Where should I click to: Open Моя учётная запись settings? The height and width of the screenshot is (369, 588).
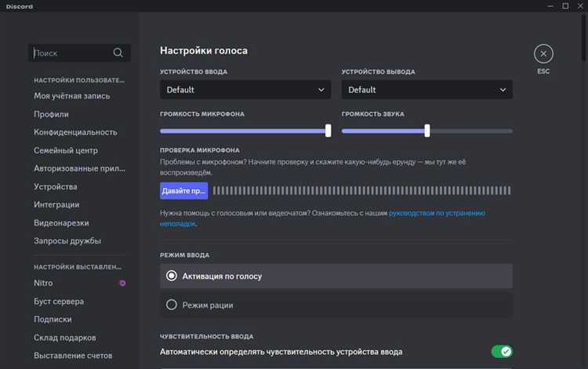71,96
